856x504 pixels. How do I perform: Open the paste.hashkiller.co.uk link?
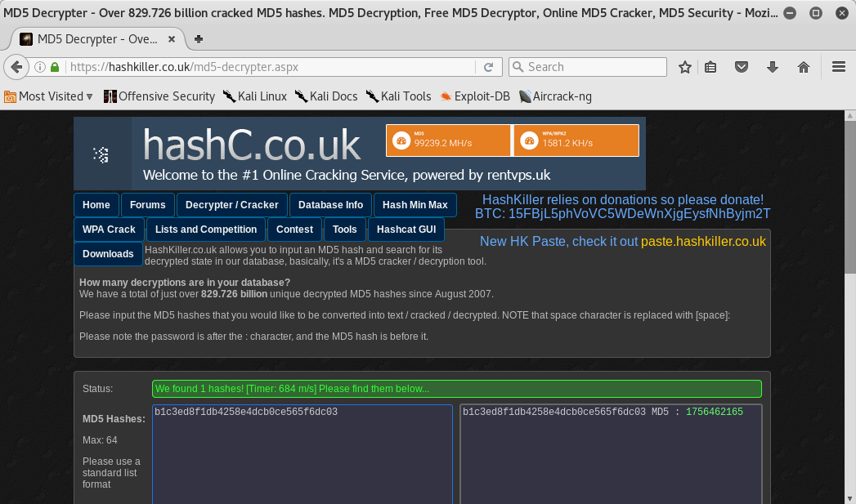coord(703,241)
